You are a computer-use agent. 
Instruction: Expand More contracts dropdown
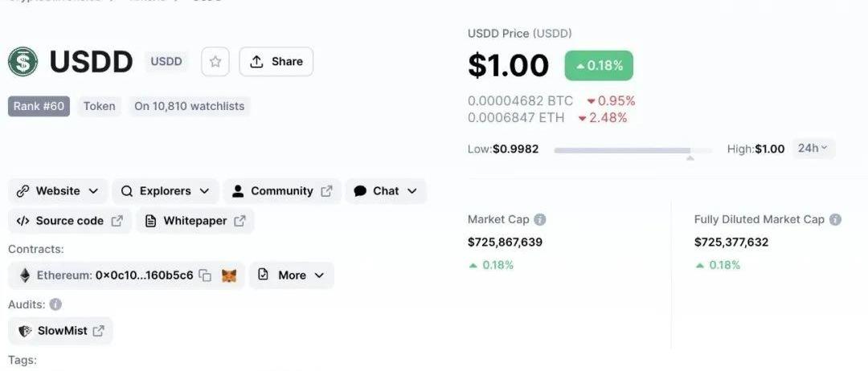pyautogui.click(x=291, y=275)
